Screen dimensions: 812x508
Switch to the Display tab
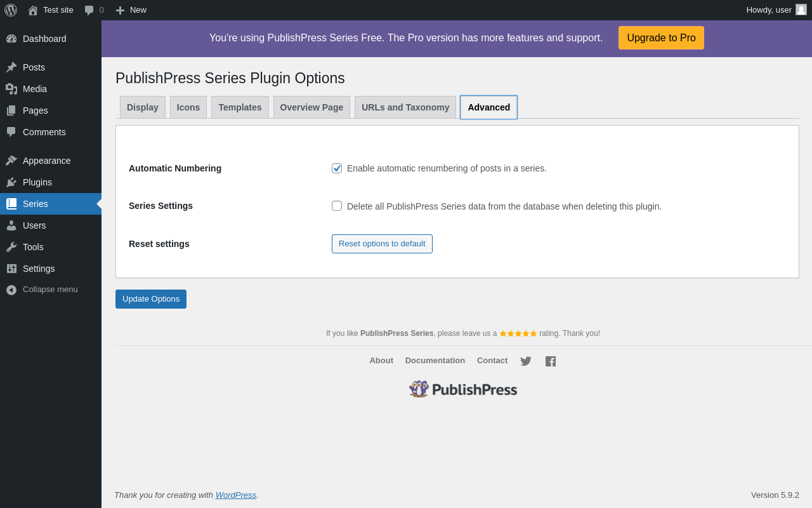pyautogui.click(x=143, y=107)
